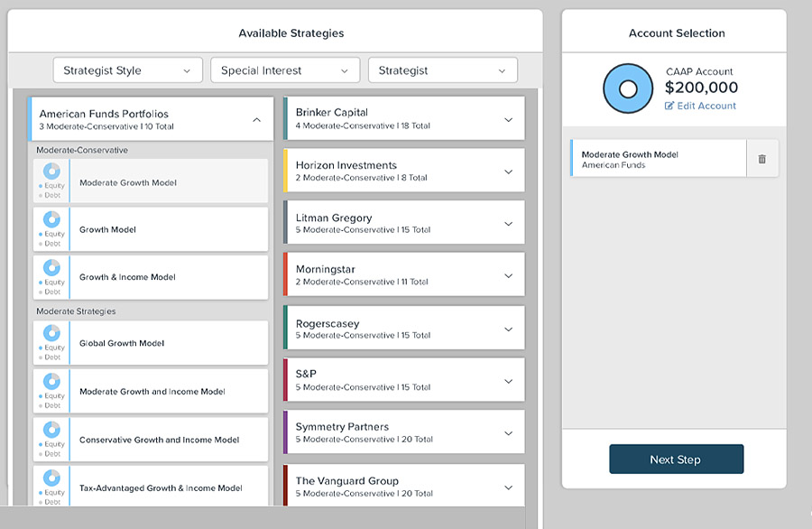
Task: Click Moderate Growth and Income Model pie icon
Action: 52,381
